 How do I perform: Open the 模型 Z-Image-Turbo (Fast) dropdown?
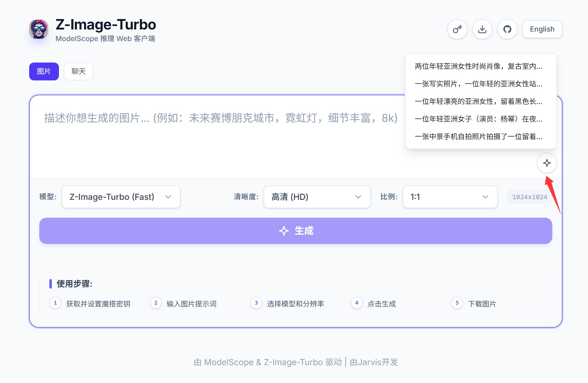121,197
